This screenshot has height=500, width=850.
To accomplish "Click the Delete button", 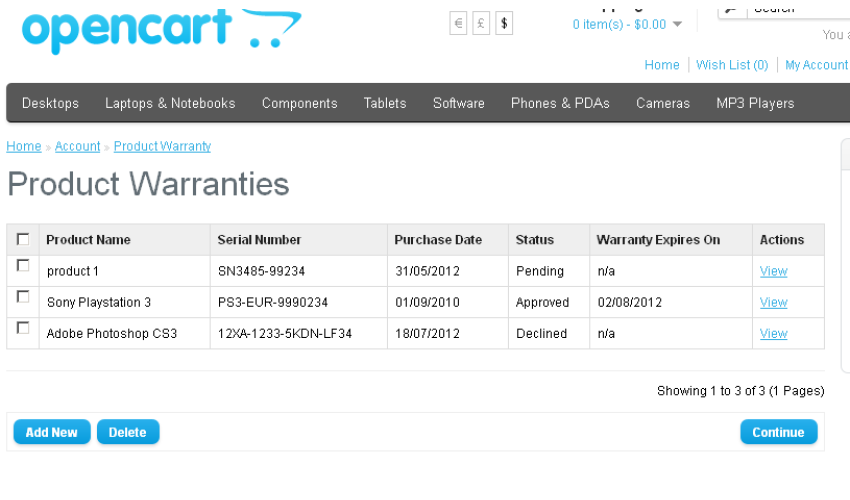I will pyautogui.click(x=128, y=432).
